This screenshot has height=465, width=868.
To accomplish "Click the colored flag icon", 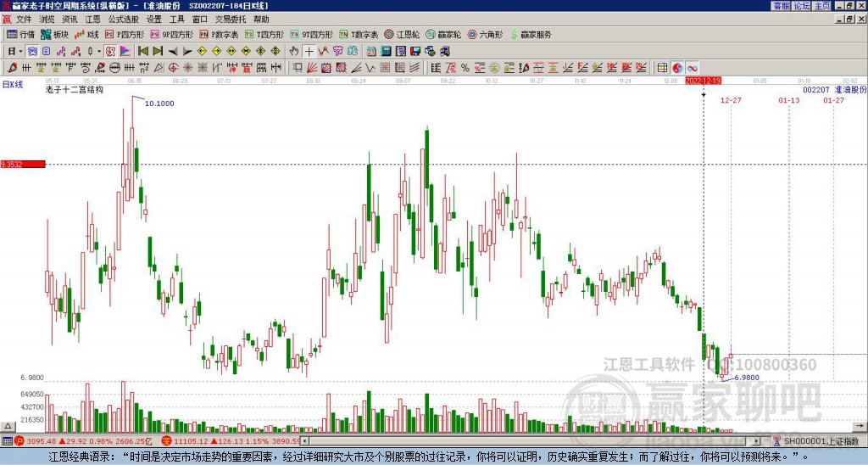I will coord(125,52).
